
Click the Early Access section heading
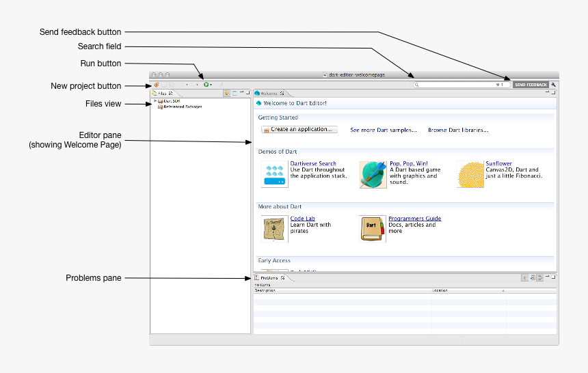pos(274,260)
